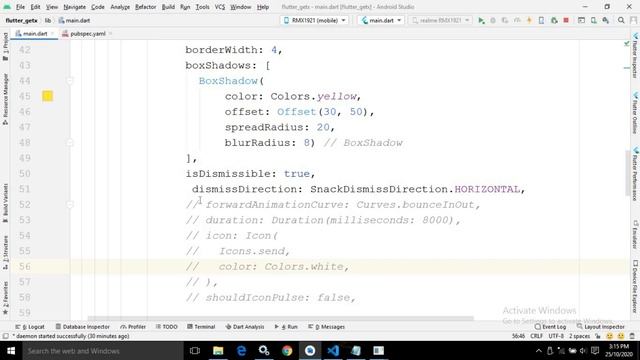Open the Device File Explorer side panel

point(635,287)
